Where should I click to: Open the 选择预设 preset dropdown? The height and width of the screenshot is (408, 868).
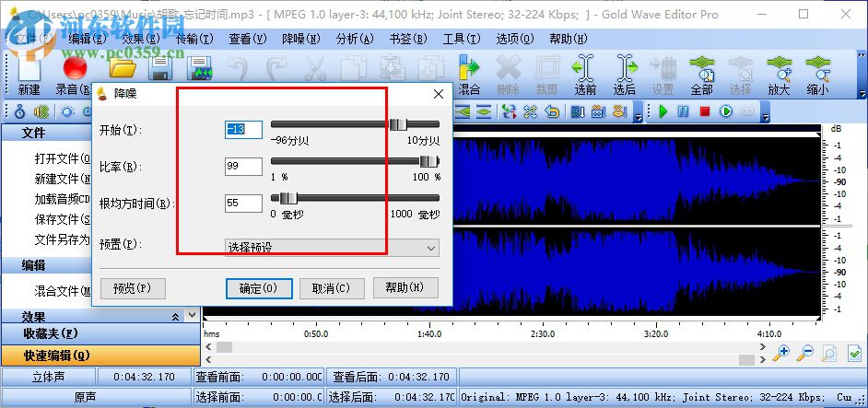[332, 248]
